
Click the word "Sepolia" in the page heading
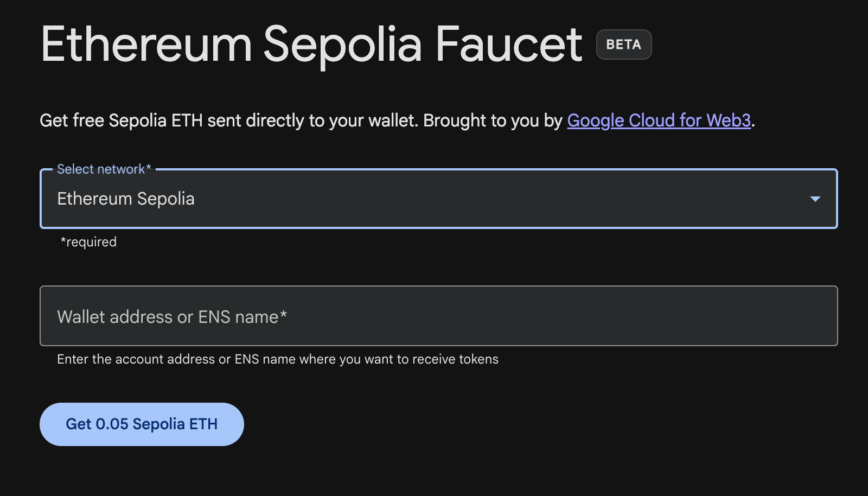[342, 44]
